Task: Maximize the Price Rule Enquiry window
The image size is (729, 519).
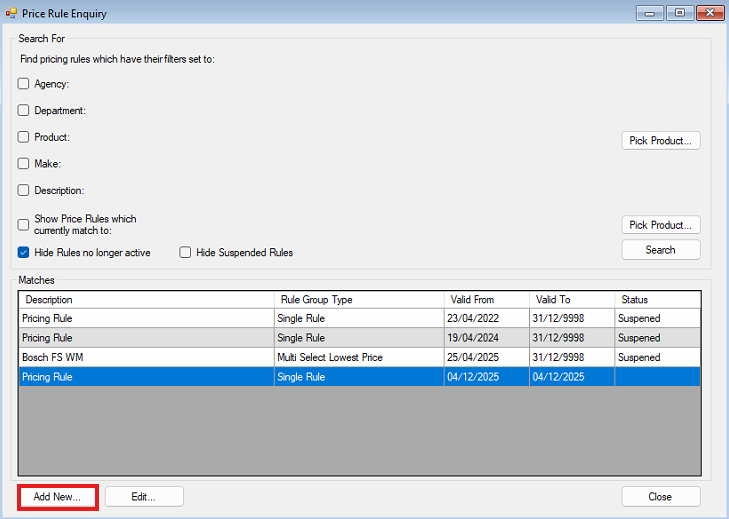Action: pyautogui.click(x=680, y=13)
